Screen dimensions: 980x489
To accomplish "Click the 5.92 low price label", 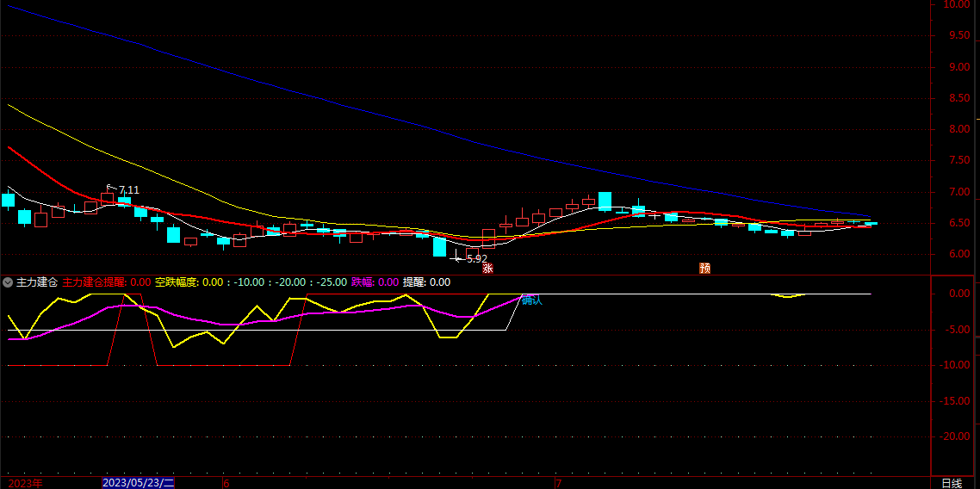I will [477, 258].
